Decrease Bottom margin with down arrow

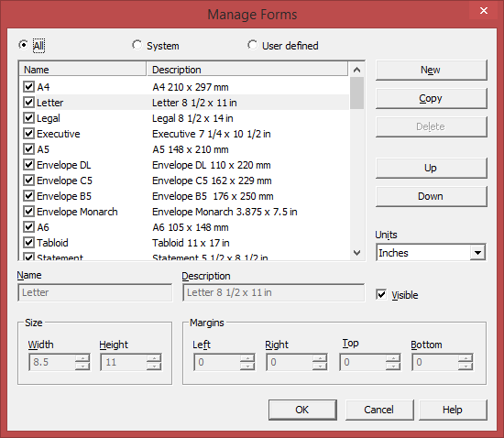pos(466,367)
